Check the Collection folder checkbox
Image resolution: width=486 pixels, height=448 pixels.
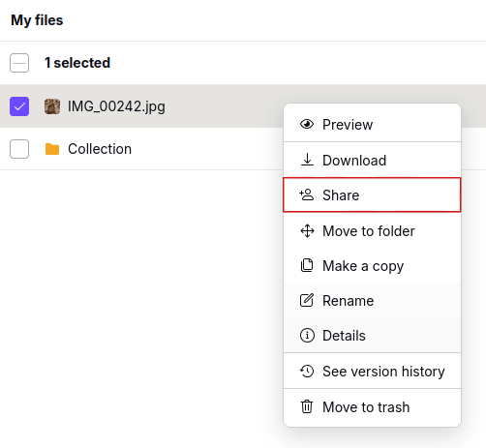coord(19,149)
